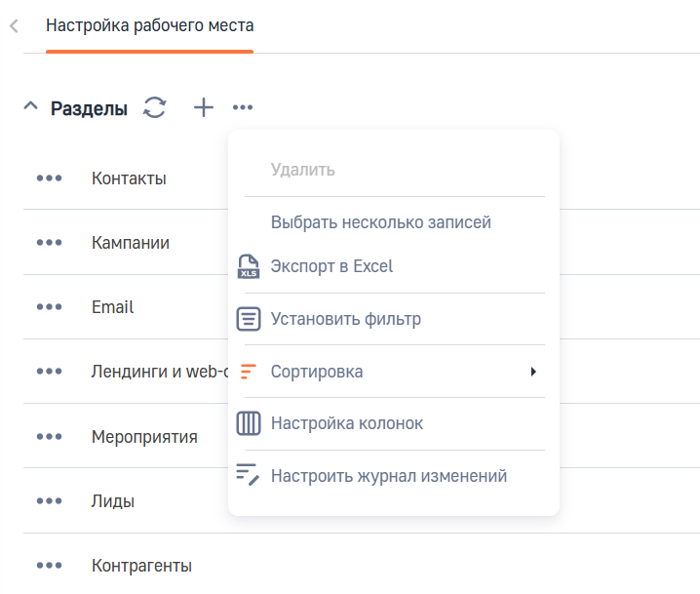Select the Кампании row text

coord(131,243)
